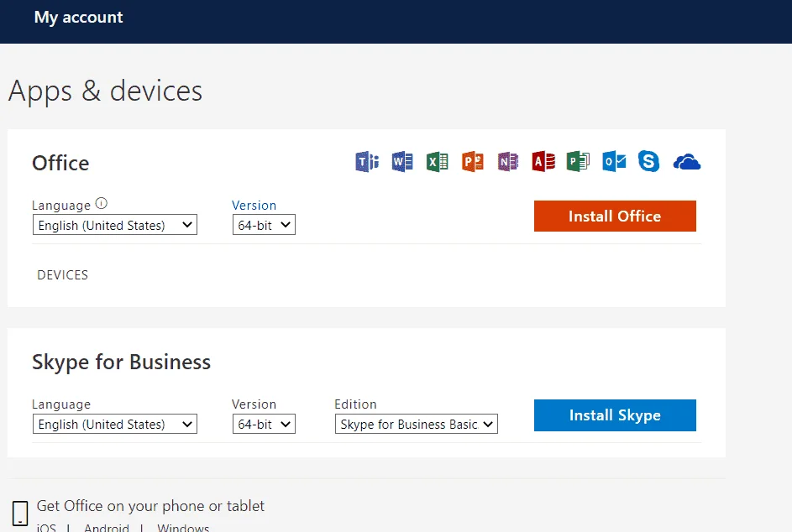
Task: Click the Skype app icon
Action: tap(648, 162)
